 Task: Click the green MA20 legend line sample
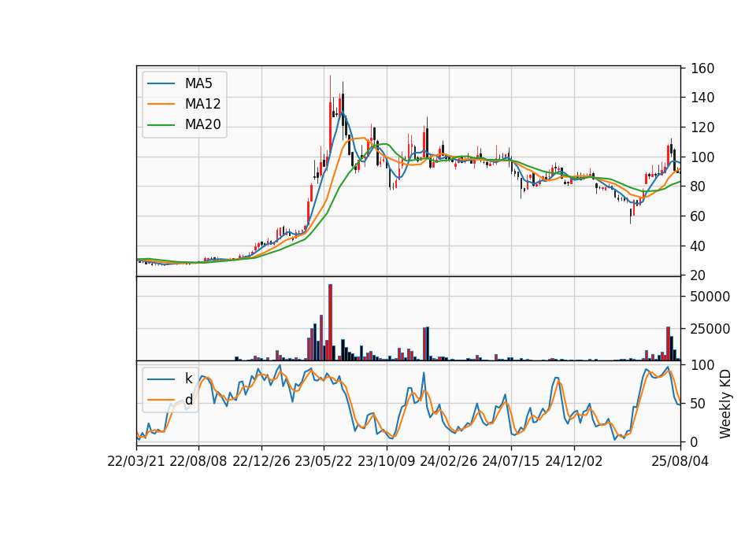coord(161,125)
